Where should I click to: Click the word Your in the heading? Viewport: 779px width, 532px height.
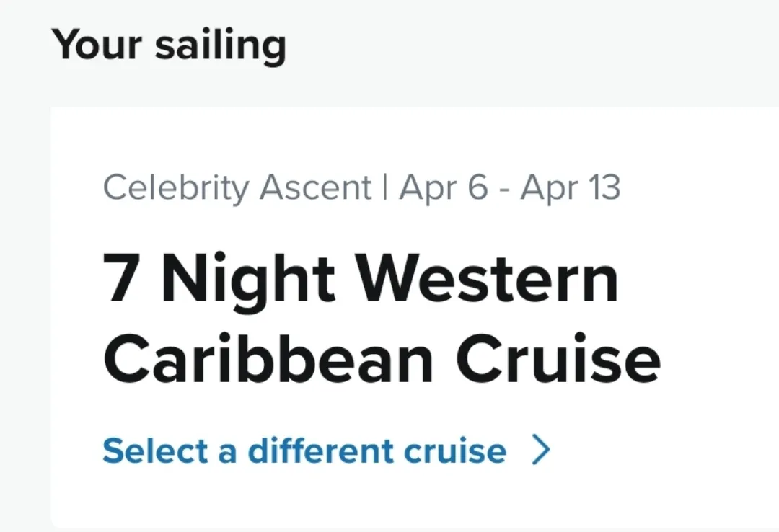point(97,45)
